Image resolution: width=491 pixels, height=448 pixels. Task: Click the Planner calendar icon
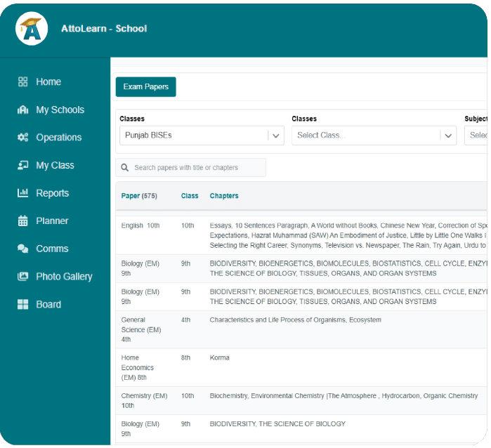coord(22,221)
